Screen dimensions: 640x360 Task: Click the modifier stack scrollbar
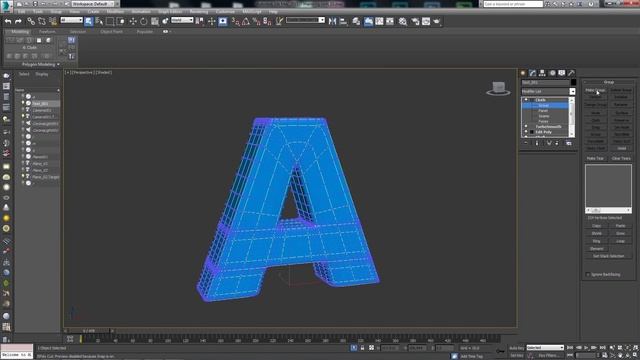click(x=571, y=117)
